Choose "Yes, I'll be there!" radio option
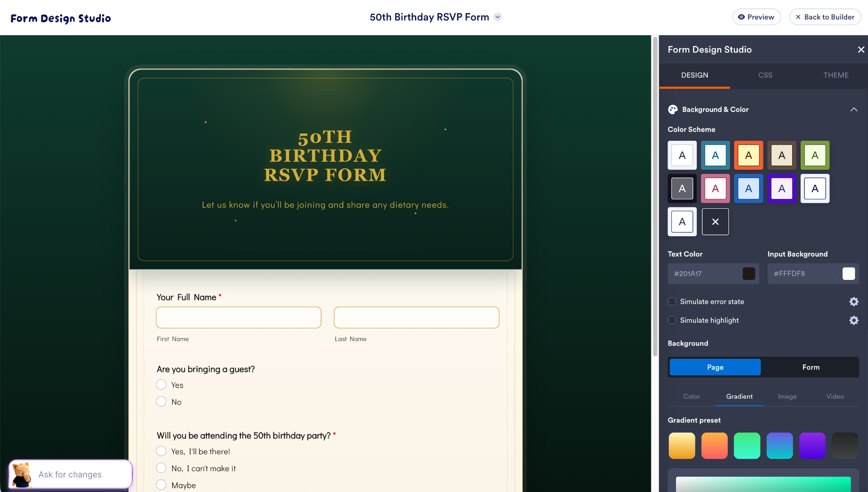Image resolution: width=868 pixels, height=492 pixels. point(161,451)
